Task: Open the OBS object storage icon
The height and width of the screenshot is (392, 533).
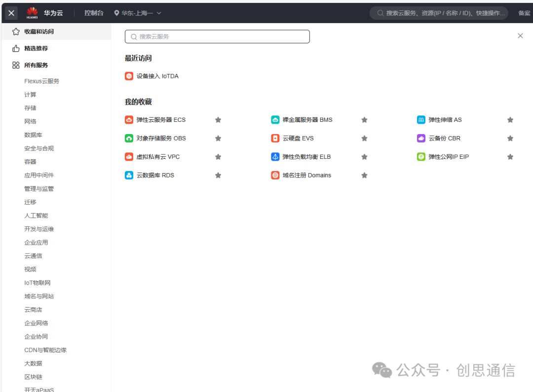Action: pos(129,139)
